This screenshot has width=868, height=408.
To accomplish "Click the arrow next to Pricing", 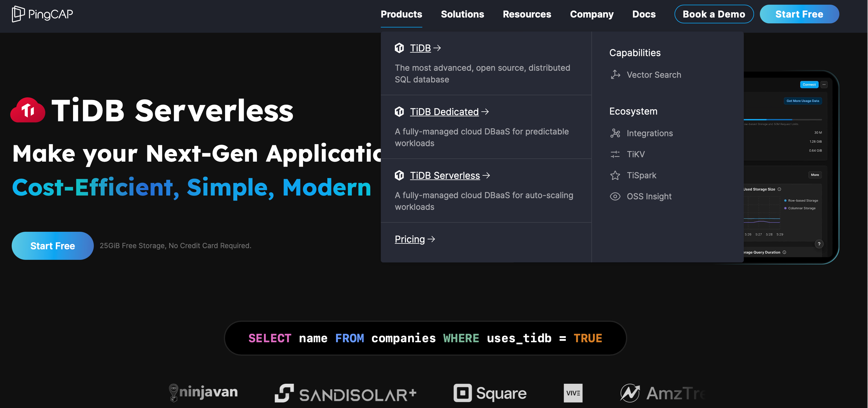I will (431, 239).
